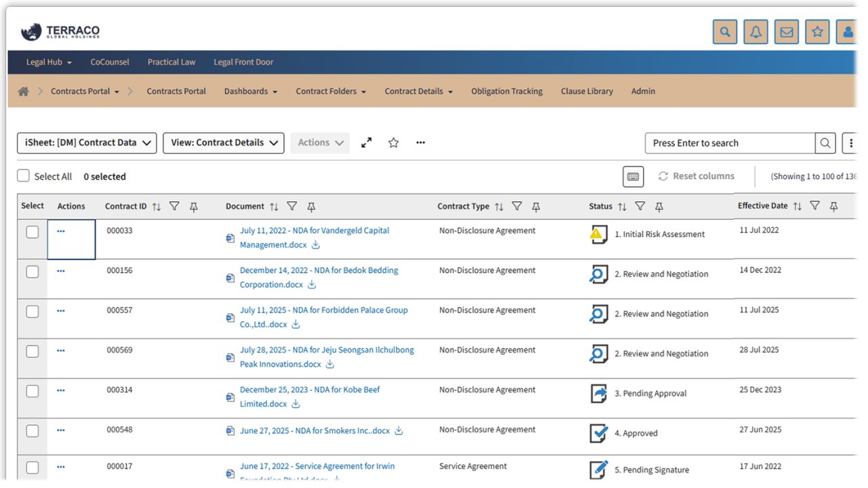Pin the Status column

tap(658, 207)
